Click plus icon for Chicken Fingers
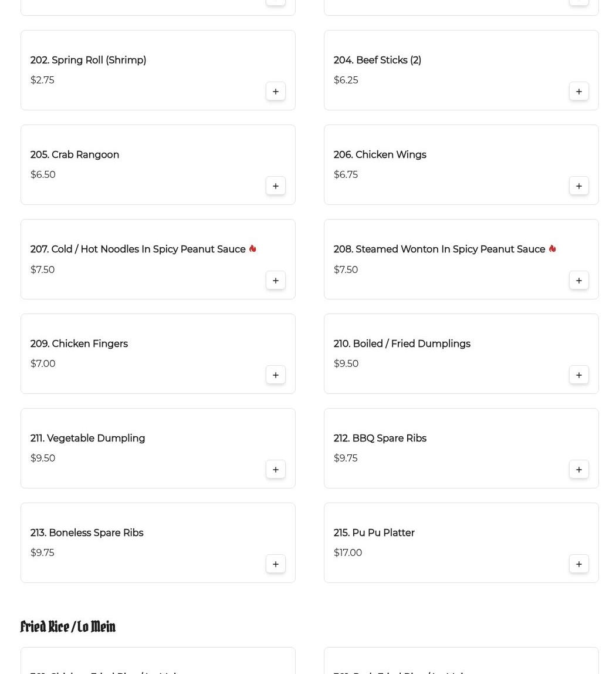This screenshot has width=616, height=674. 275,375
